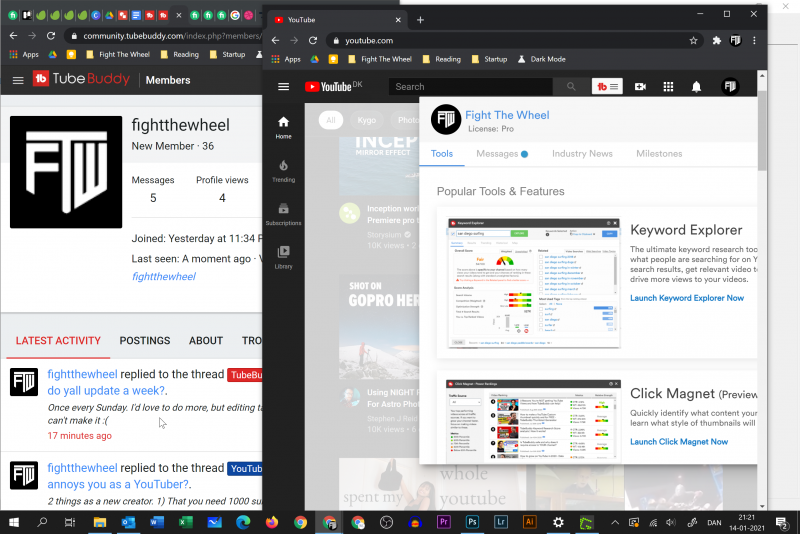
Task: Open Chrome extensions puzzle icon
Action: tap(716, 40)
